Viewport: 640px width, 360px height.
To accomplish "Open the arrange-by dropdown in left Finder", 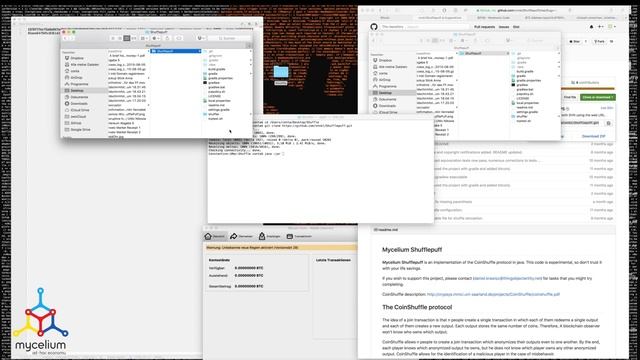I will 144,38.
